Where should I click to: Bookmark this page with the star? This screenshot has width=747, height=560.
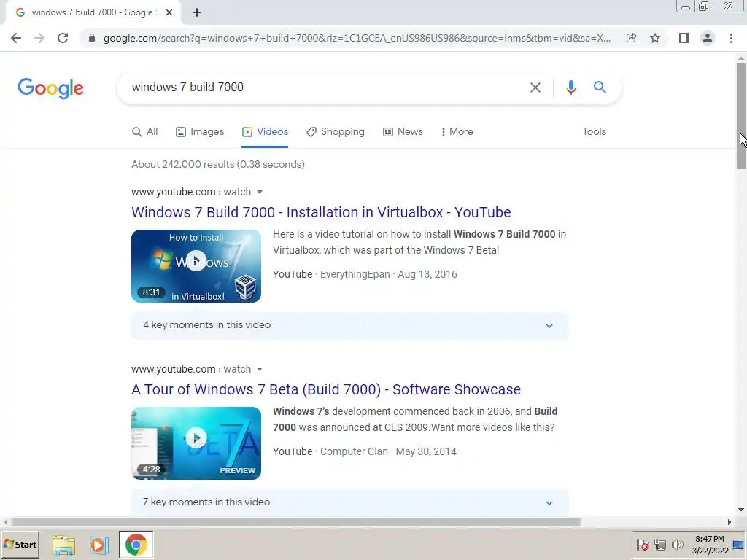tap(655, 38)
